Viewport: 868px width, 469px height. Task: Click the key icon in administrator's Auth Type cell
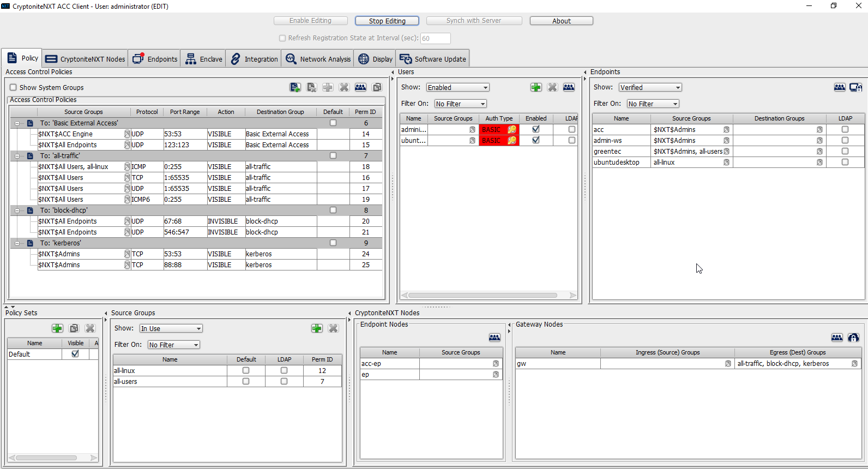[x=512, y=130]
